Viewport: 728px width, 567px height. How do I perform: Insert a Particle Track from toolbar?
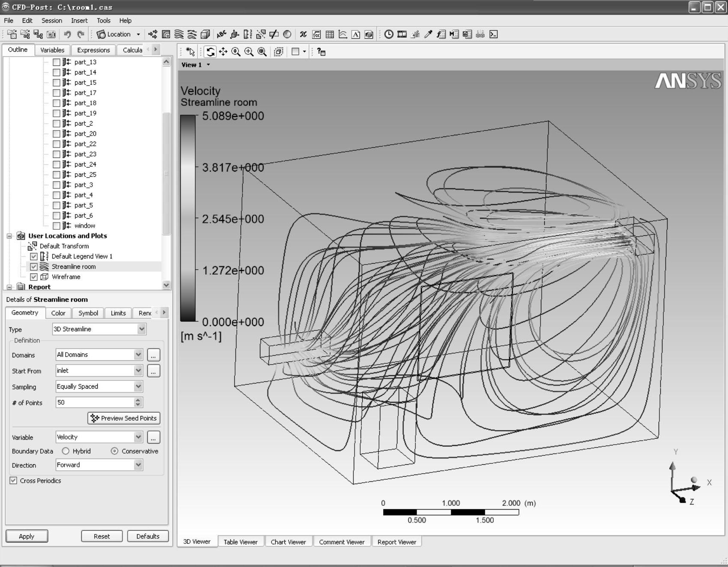point(192,34)
